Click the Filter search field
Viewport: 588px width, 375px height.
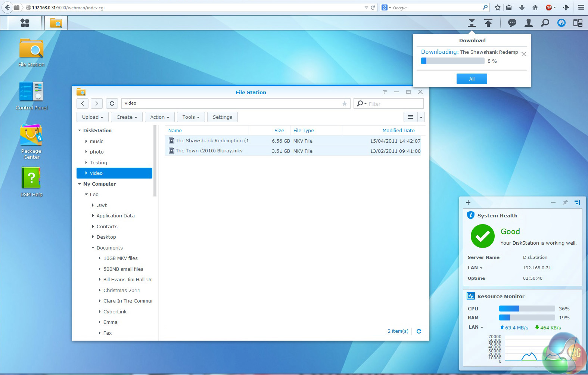click(x=394, y=104)
